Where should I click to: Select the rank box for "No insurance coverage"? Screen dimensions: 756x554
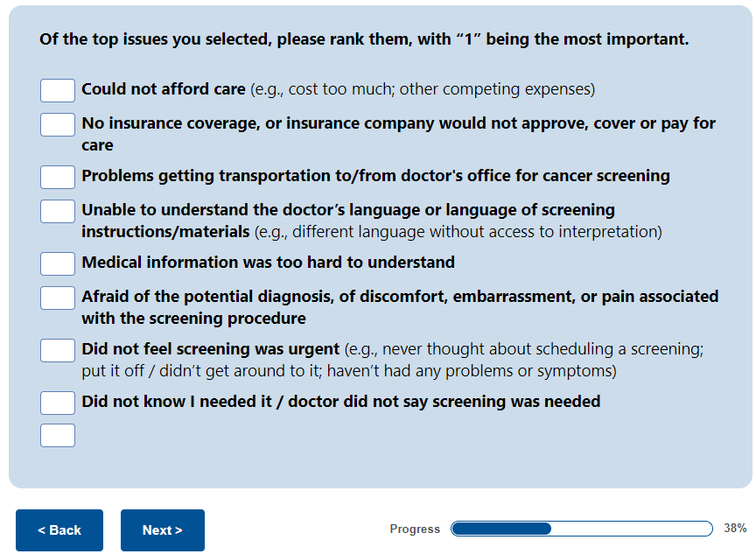coord(58,124)
